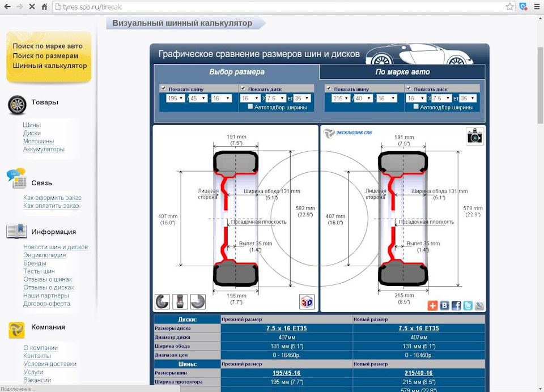Open right disk width 7.5 dropdown
The image size is (544, 392).
tap(441, 98)
